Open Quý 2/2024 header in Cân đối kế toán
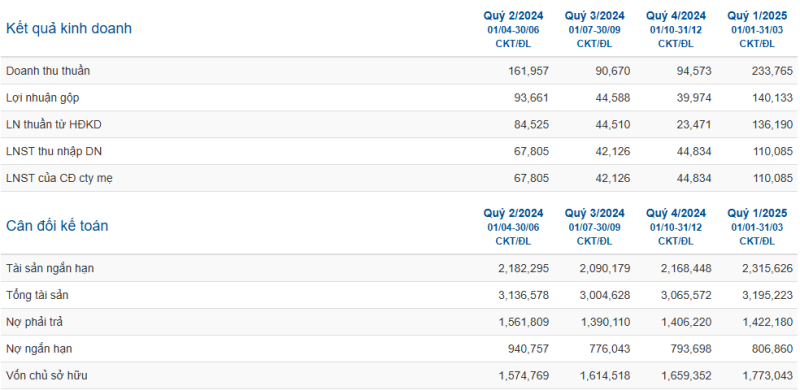Image resolution: width=800 pixels, height=390 pixels. [513, 213]
